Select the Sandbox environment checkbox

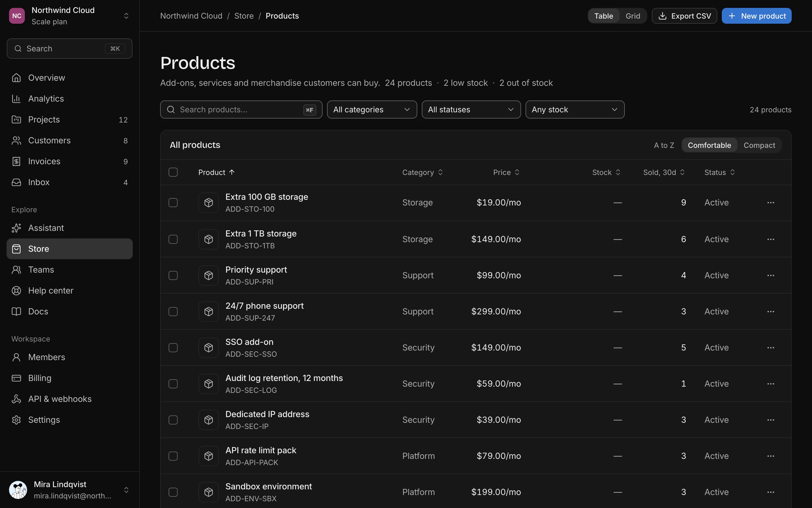pyautogui.click(x=173, y=492)
